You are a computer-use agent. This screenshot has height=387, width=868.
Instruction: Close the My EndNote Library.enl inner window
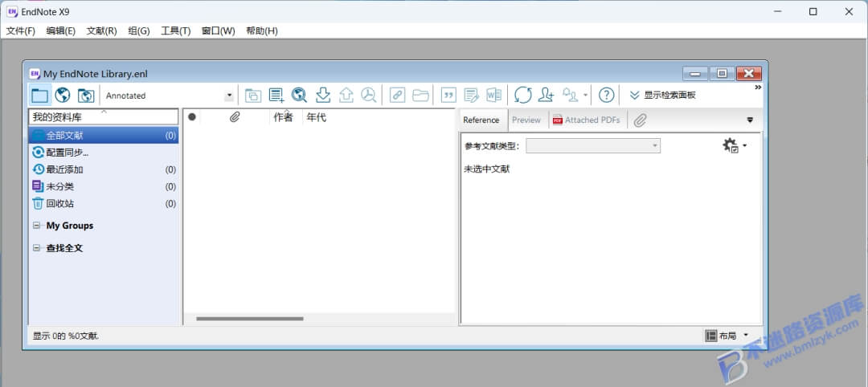[x=749, y=74]
